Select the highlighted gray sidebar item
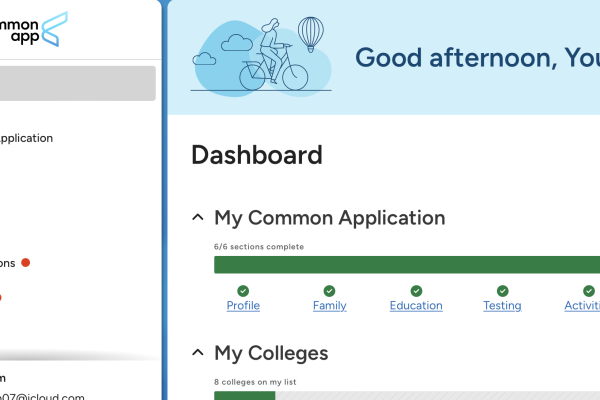Viewport: 600px width, 400px height. 77,83
